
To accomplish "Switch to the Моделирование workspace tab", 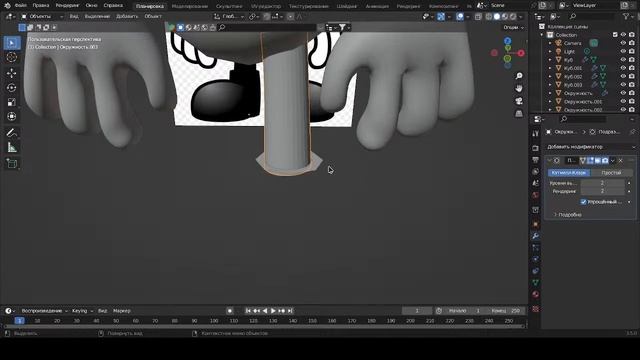I will pos(189,6).
